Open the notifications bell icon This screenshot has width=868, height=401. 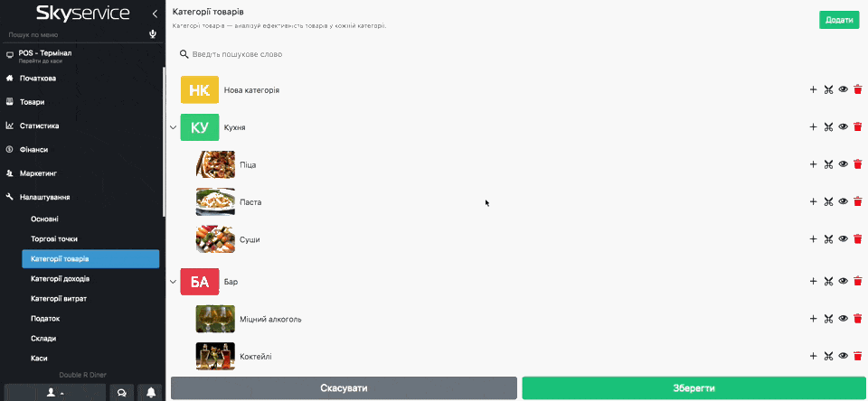151,392
